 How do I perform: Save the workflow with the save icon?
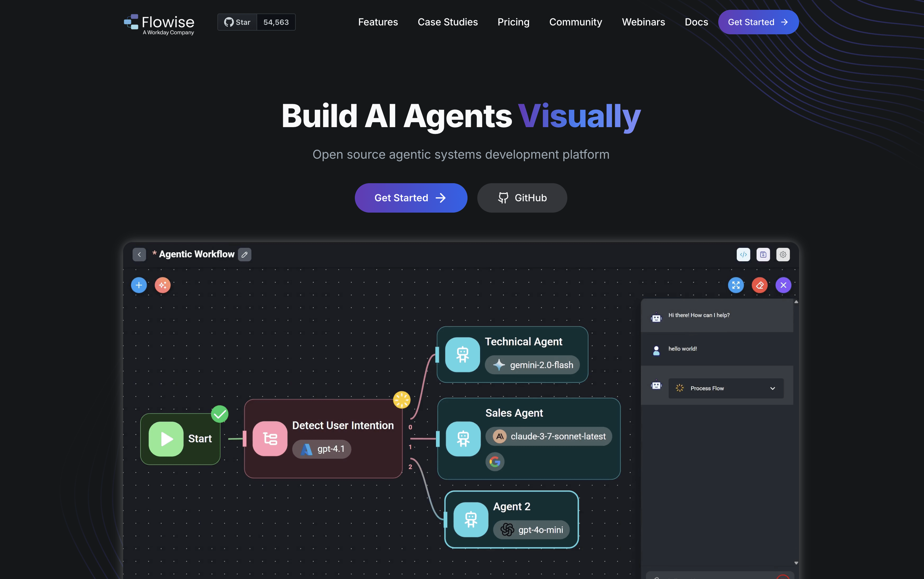click(x=763, y=255)
